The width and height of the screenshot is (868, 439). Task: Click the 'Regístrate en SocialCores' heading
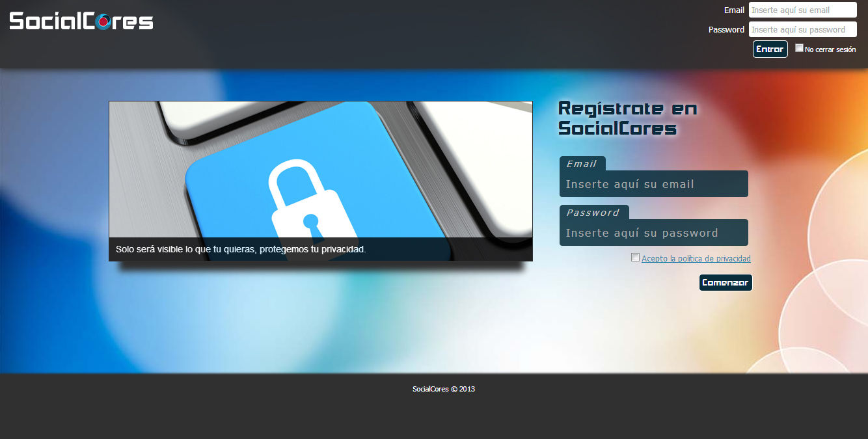tap(628, 118)
